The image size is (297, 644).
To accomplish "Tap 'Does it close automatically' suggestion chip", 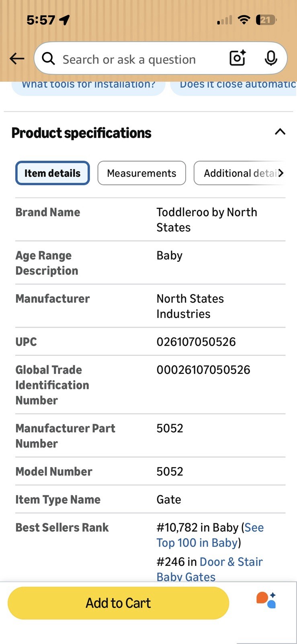I will tap(234, 86).
